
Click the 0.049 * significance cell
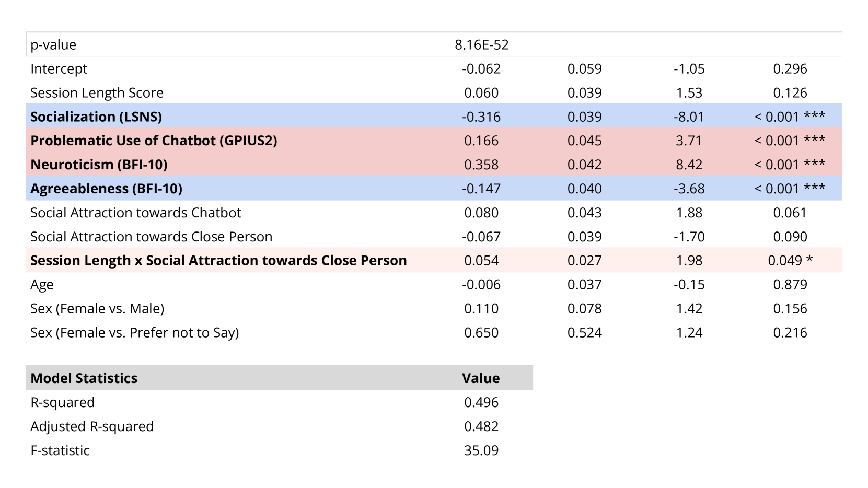pos(790,261)
